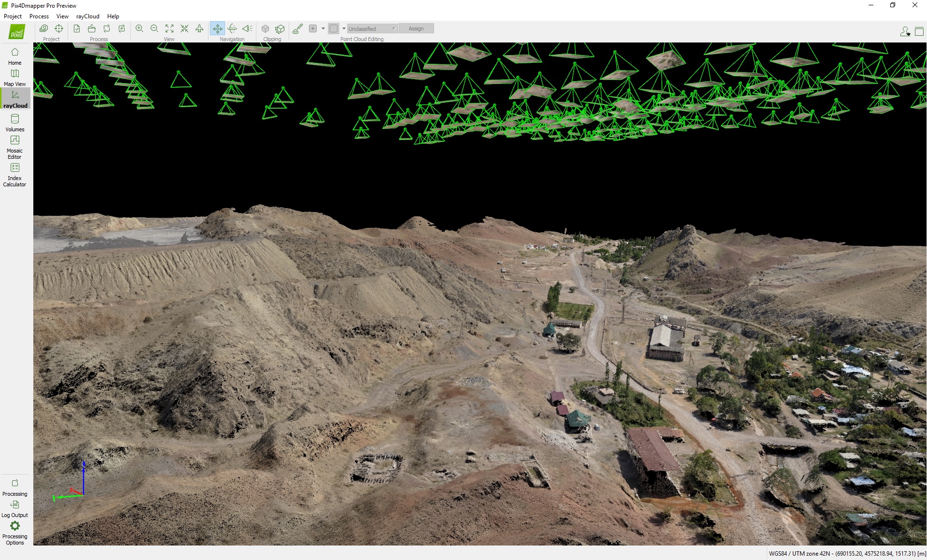Open the Process menu

[39, 16]
